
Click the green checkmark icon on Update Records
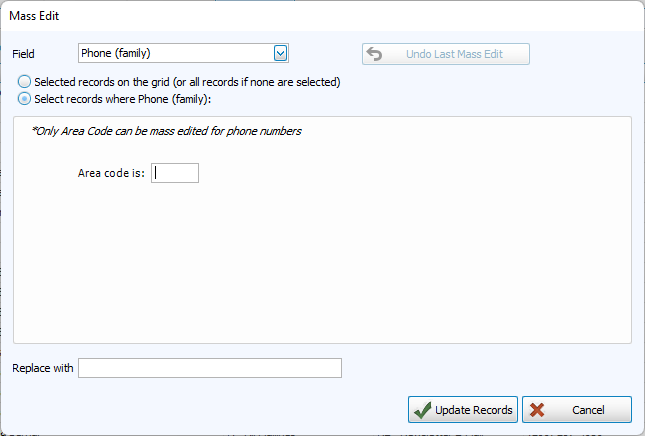[x=422, y=410]
